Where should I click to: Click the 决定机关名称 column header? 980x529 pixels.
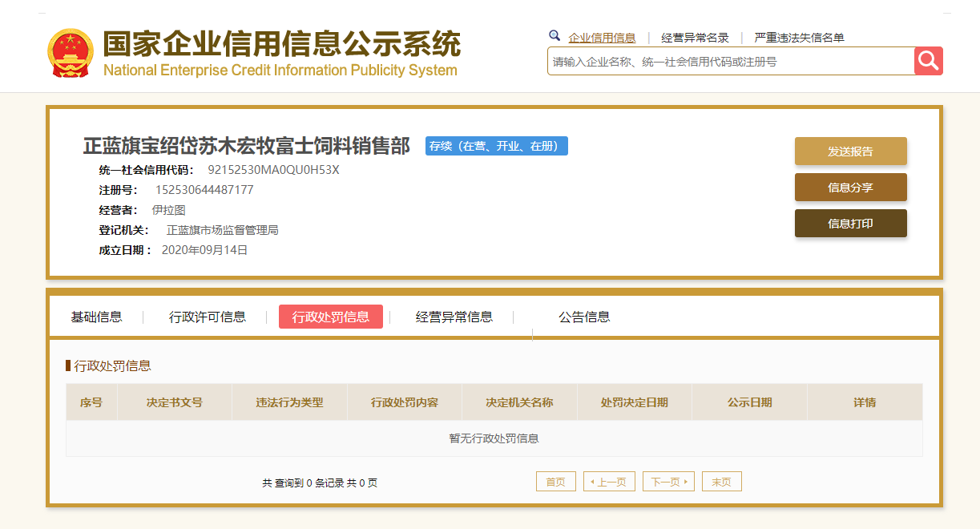[x=519, y=402]
